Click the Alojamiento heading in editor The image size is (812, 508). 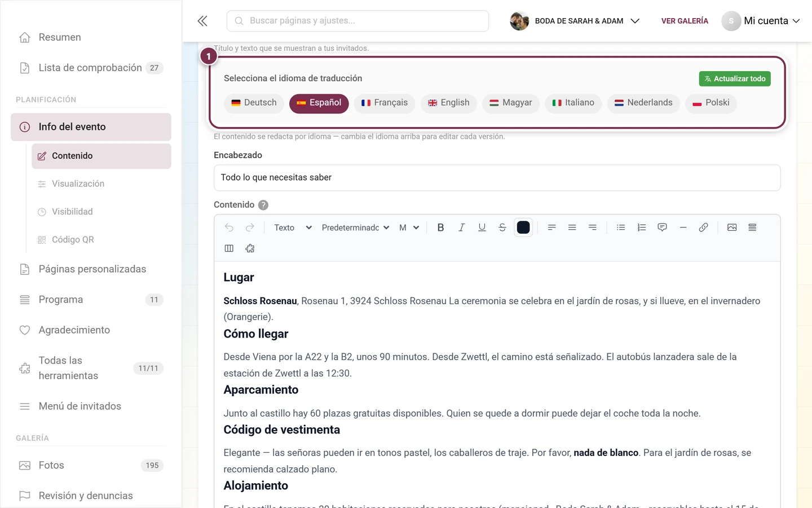256,486
